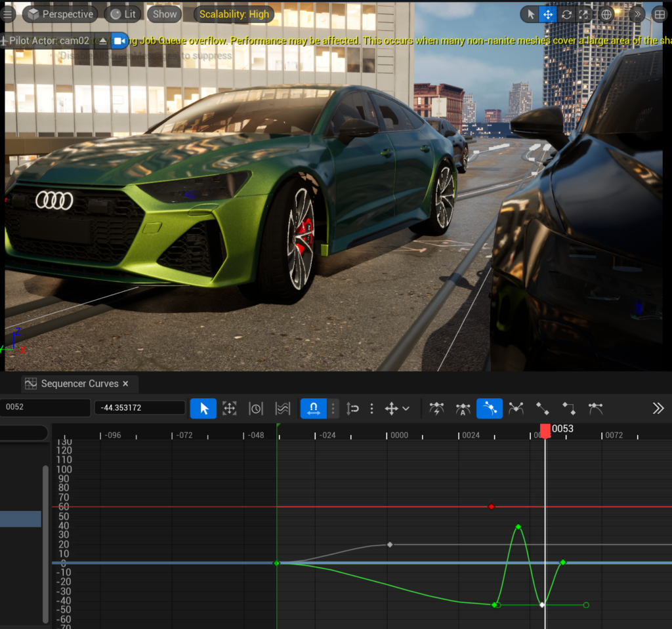Select green keyframe right of playhead
The height and width of the screenshot is (629, 672).
(563, 562)
